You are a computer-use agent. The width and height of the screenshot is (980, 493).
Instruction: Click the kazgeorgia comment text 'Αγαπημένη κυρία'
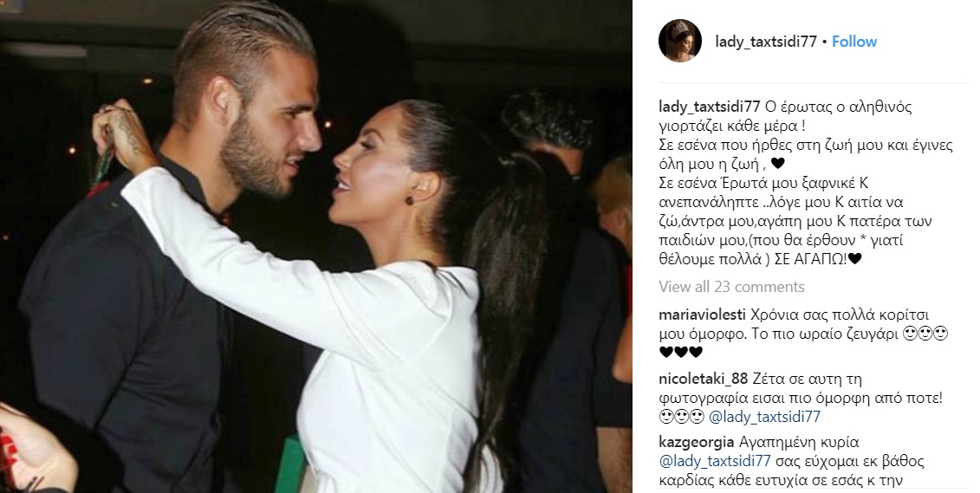799,443
